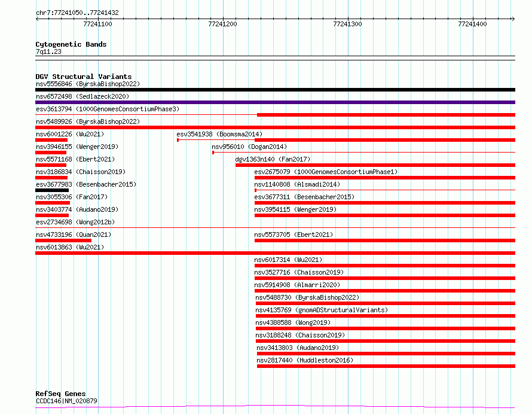Open the esv3613794 1000GenomesConsortiumPhase3 variant label

coord(107,109)
